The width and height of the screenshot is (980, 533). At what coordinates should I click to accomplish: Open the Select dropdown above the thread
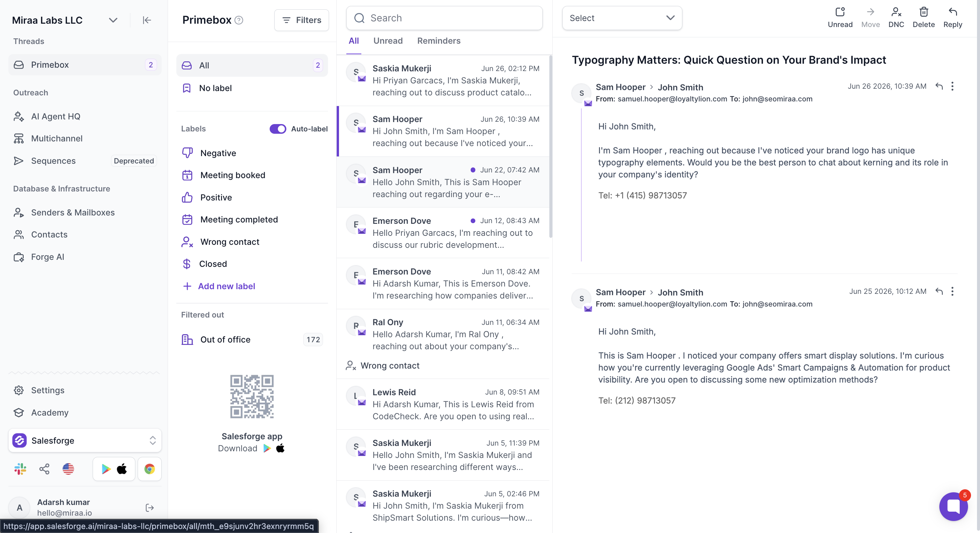tap(622, 18)
